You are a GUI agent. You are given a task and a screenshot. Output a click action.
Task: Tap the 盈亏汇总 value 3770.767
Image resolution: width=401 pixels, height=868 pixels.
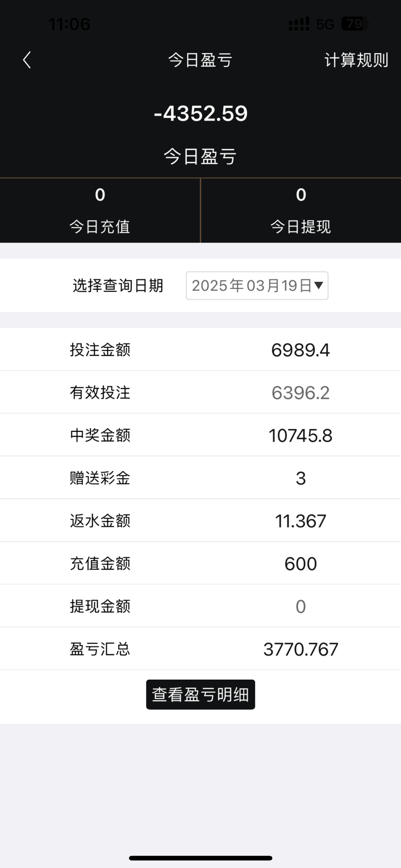[301, 649]
